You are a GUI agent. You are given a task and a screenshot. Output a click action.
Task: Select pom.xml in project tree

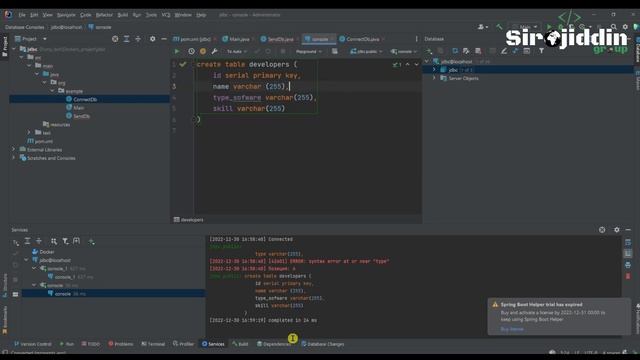(43, 141)
